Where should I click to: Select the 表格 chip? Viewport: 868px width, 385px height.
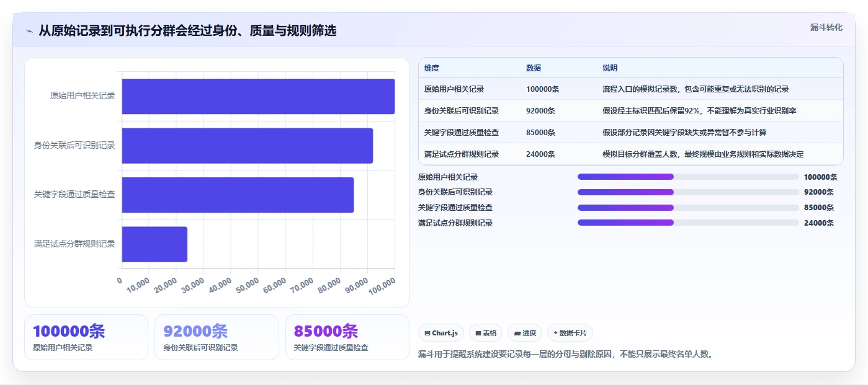click(486, 333)
